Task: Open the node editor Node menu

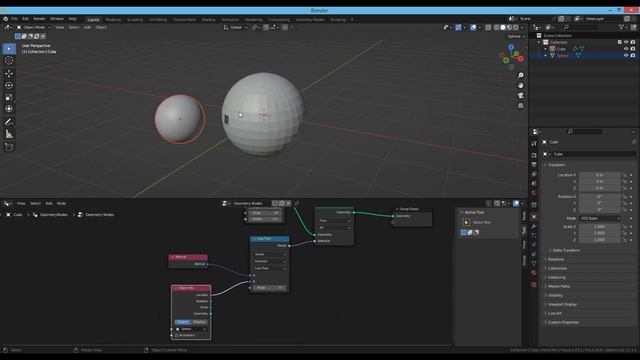Action: [x=61, y=203]
